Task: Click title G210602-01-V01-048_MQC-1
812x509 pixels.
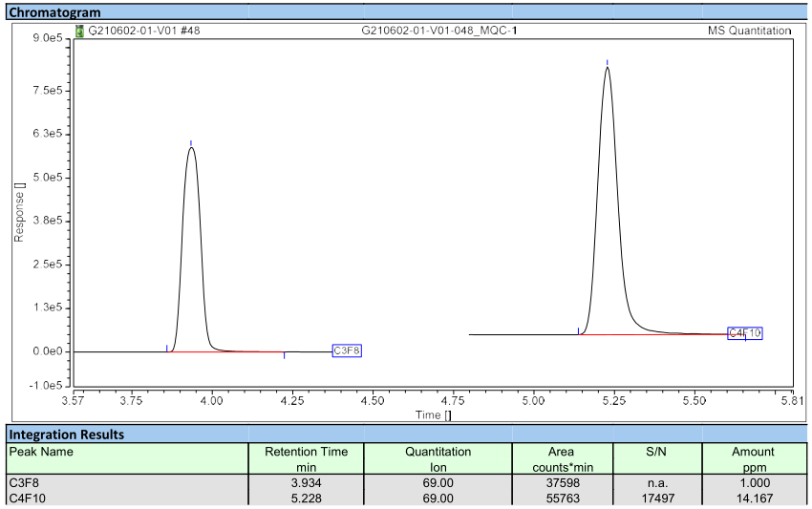Action: [439, 31]
